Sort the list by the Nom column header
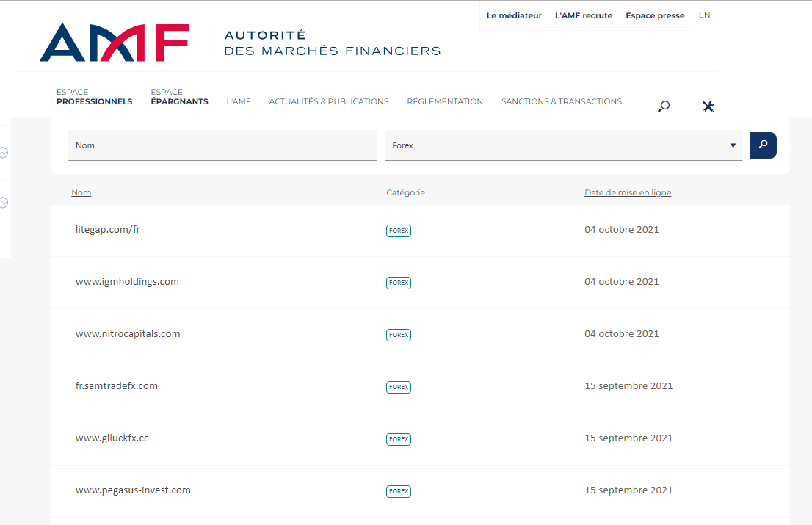This screenshot has height=525, width=812. click(x=81, y=192)
